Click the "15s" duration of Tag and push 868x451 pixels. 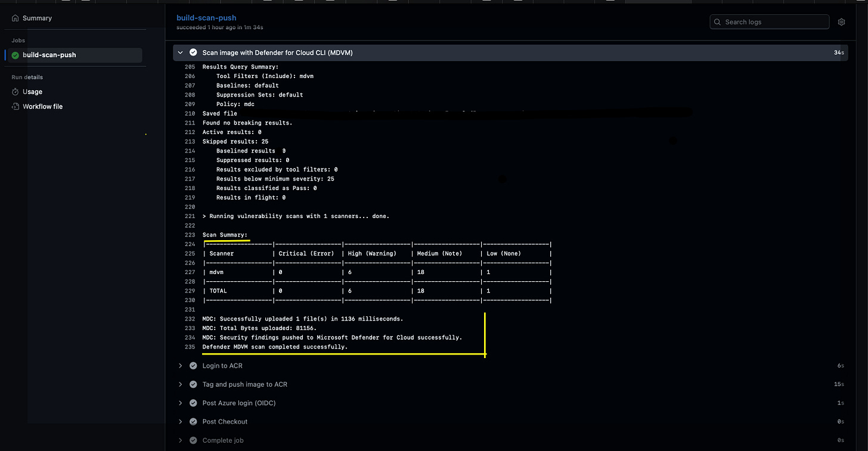839,384
